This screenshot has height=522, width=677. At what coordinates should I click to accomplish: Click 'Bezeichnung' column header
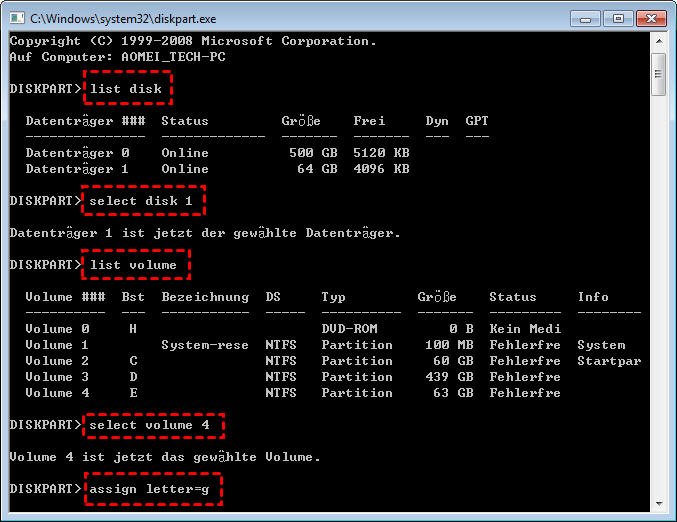tap(205, 297)
